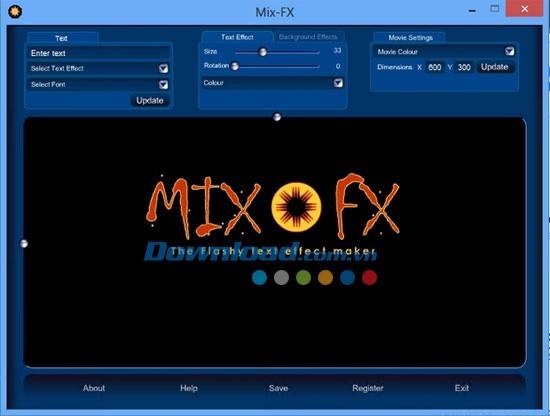This screenshot has height=416, width=550.
Task: Click the Rotation slider handle
Action: pyautogui.click(x=235, y=66)
